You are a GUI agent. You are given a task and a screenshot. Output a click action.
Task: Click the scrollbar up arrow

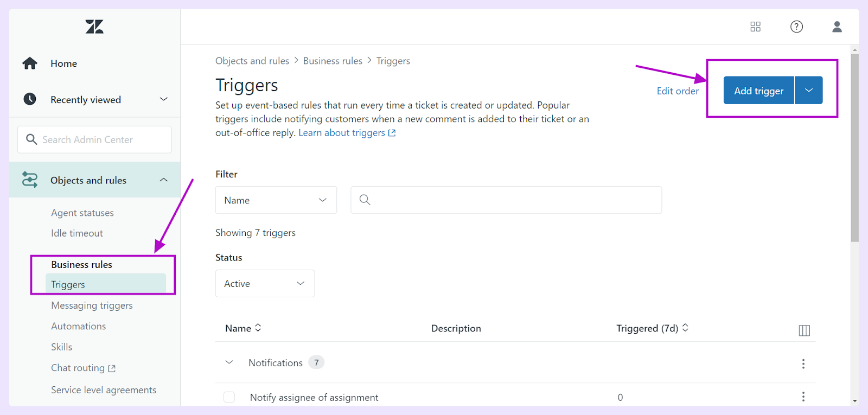pyautogui.click(x=855, y=50)
